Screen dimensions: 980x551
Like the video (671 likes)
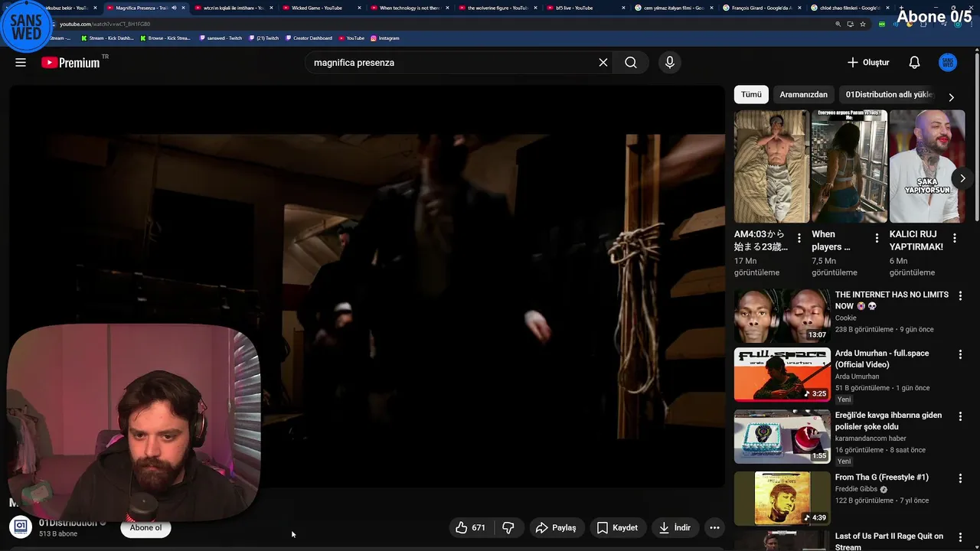point(471,527)
